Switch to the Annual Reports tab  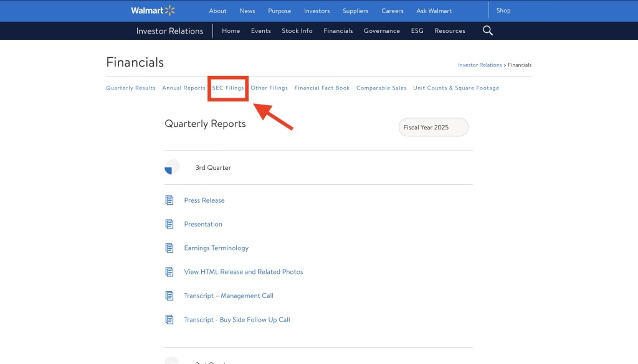click(x=184, y=88)
